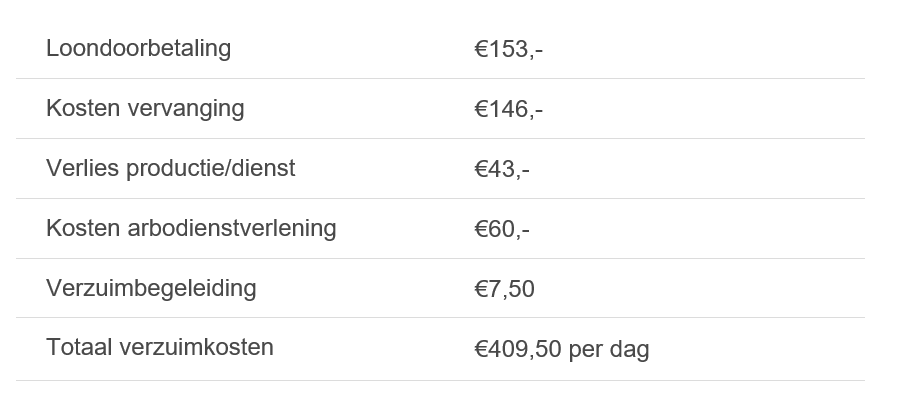
Task: Click the word 'arbodienstverlening'
Action: tap(232, 228)
